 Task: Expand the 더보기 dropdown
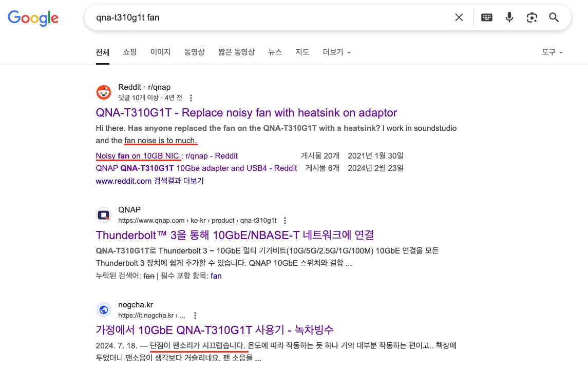tap(336, 52)
